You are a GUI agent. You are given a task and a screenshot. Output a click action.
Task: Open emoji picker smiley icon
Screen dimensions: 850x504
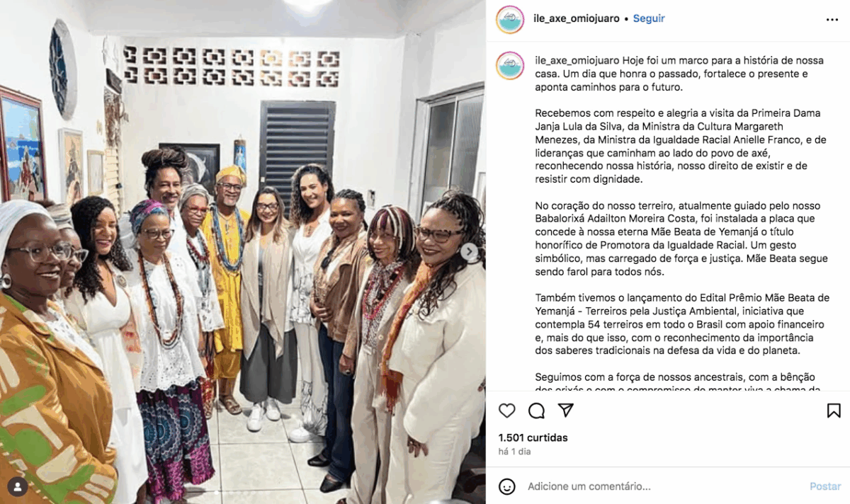[507, 486]
